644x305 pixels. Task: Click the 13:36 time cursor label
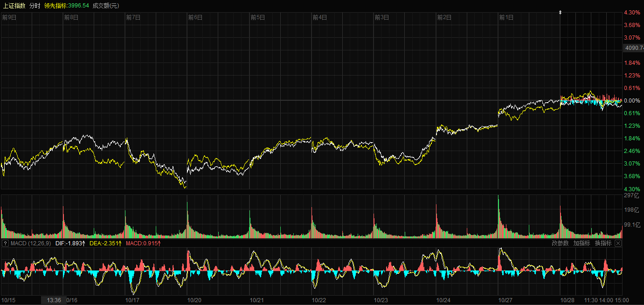(x=54, y=300)
